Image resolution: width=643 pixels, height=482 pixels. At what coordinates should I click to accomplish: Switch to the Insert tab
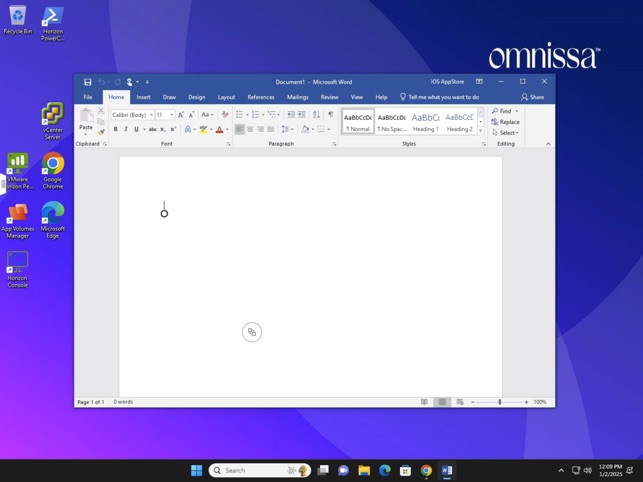(143, 97)
